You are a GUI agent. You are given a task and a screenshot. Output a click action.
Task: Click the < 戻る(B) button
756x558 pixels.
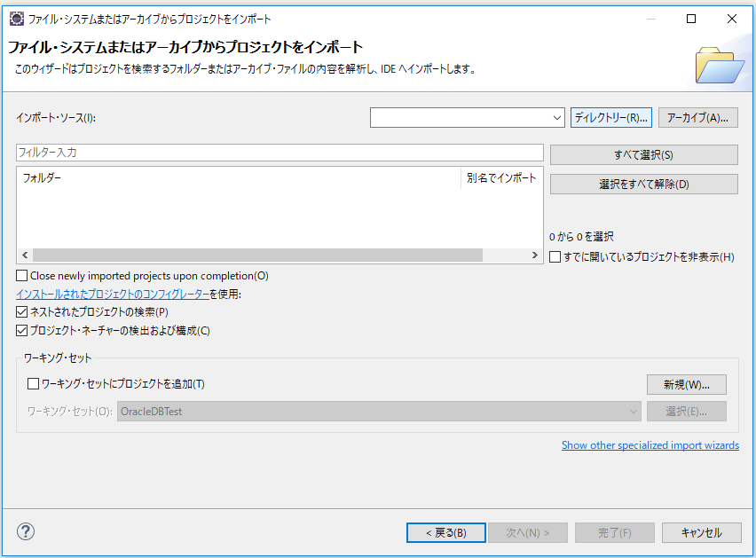coord(446,532)
